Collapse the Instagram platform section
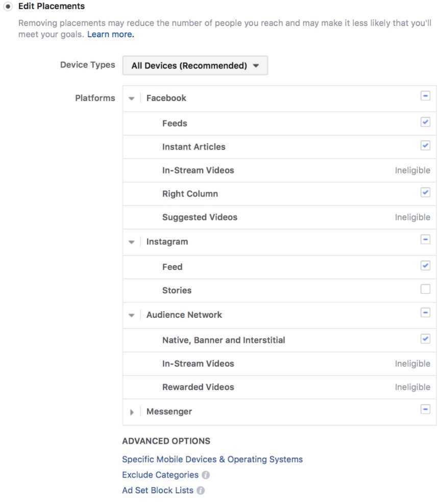The height and width of the screenshot is (504, 439). pos(132,242)
